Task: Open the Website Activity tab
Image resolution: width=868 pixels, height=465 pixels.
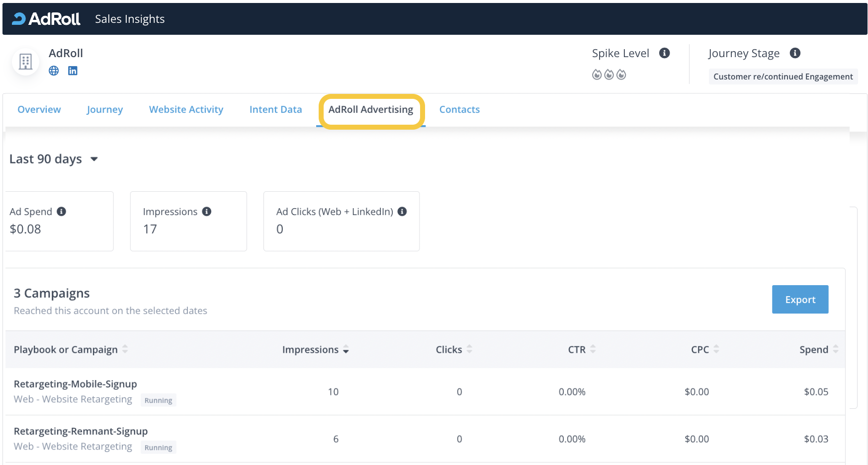Action: pos(186,110)
